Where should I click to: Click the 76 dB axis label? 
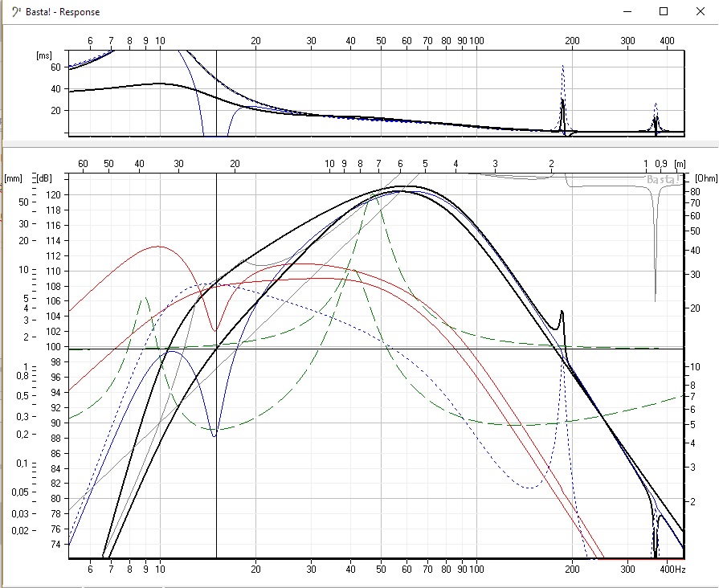(56, 529)
